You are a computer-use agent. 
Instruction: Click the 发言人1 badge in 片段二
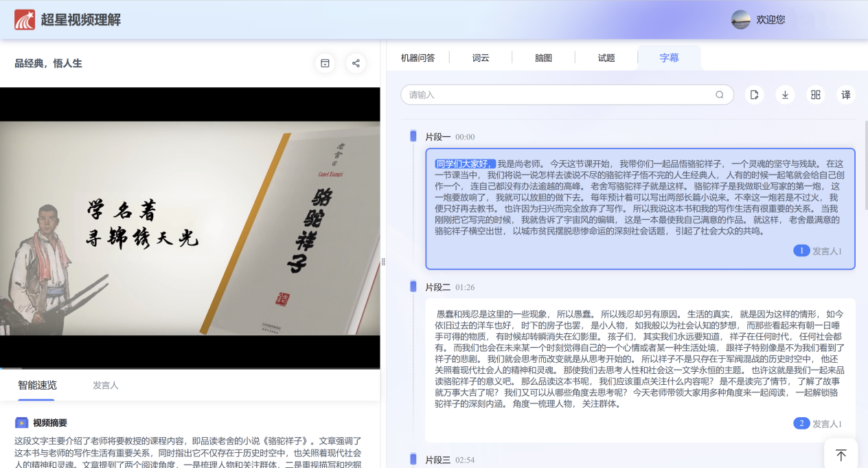818,423
